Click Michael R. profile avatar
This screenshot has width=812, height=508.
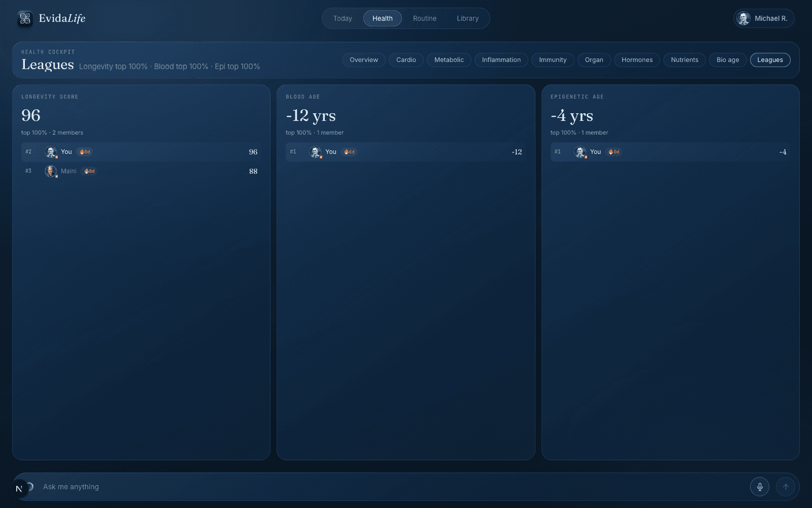(744, 18)
